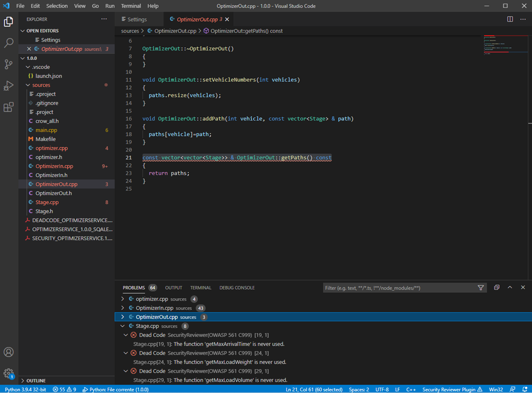The image size is (532, 393).
Task: Click the split editor icon
Action: click(509, 19)
